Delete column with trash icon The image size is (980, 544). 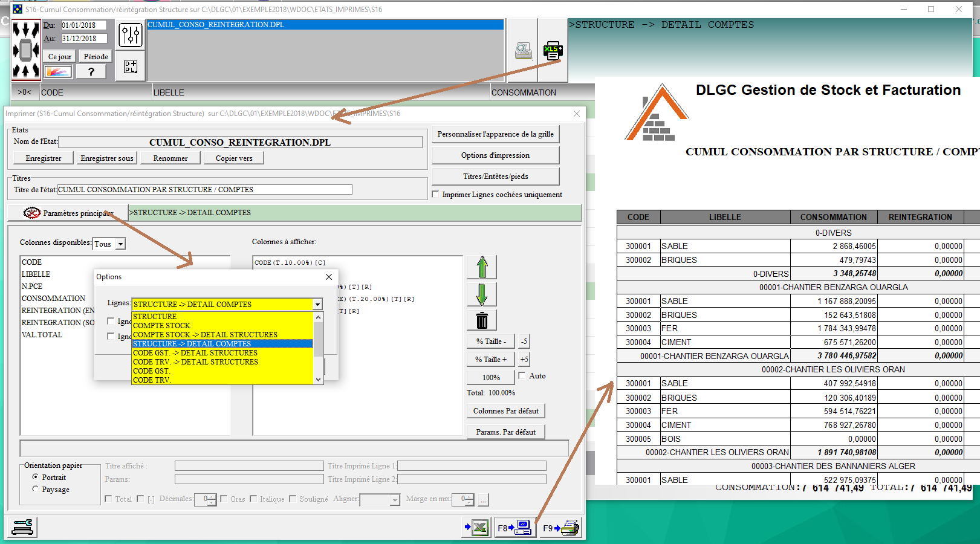pyautogui.click(x=482, y=320)
